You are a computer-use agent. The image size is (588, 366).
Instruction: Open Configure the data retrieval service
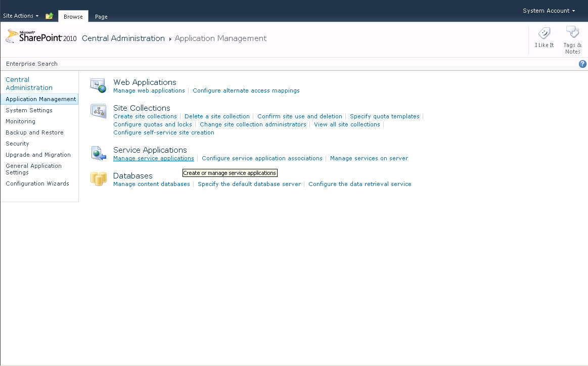[359, 184]
